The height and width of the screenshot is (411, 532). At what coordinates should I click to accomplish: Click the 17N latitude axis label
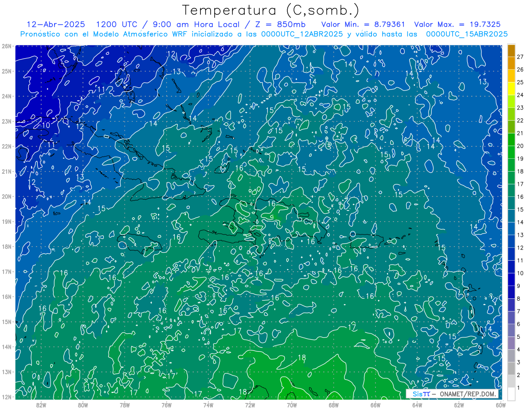6,271
